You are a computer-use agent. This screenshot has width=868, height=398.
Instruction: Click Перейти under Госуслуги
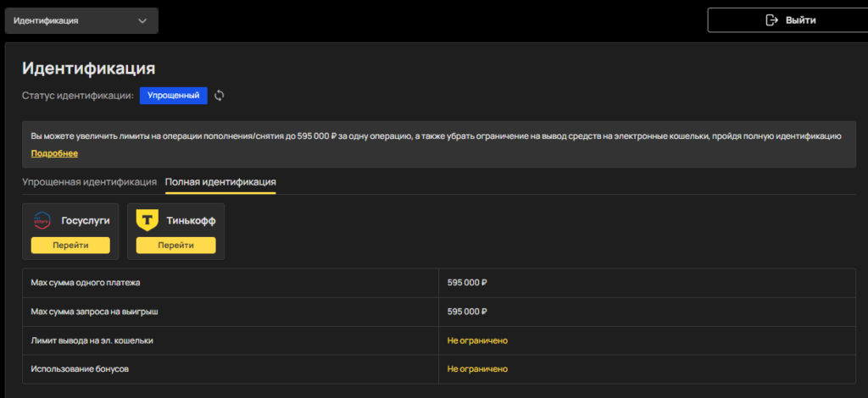[70, 246]
